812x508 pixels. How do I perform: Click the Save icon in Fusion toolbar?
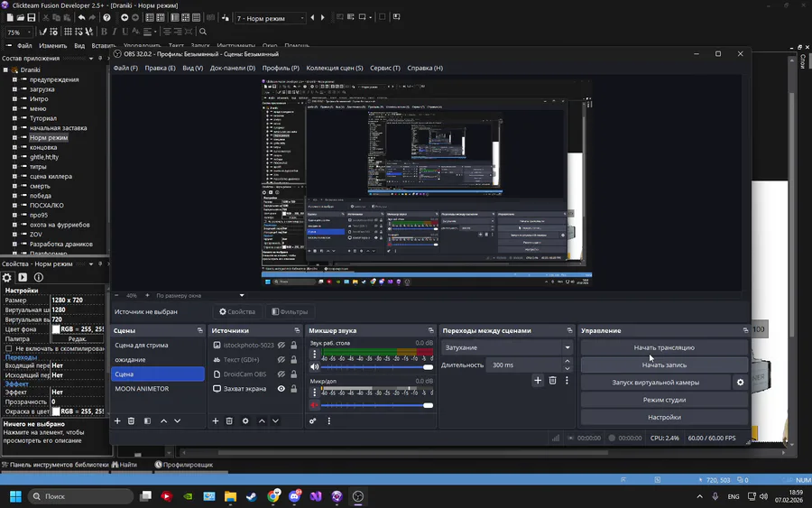32,17
